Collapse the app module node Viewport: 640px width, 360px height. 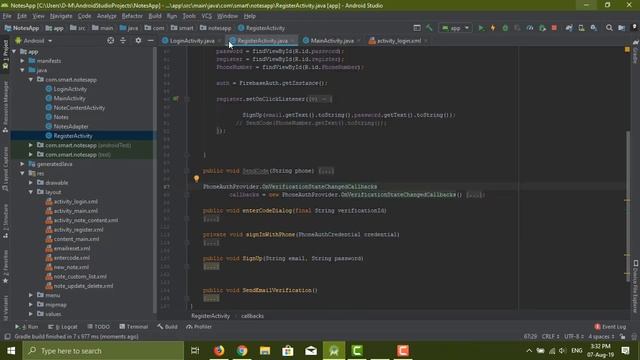(14, 51)
